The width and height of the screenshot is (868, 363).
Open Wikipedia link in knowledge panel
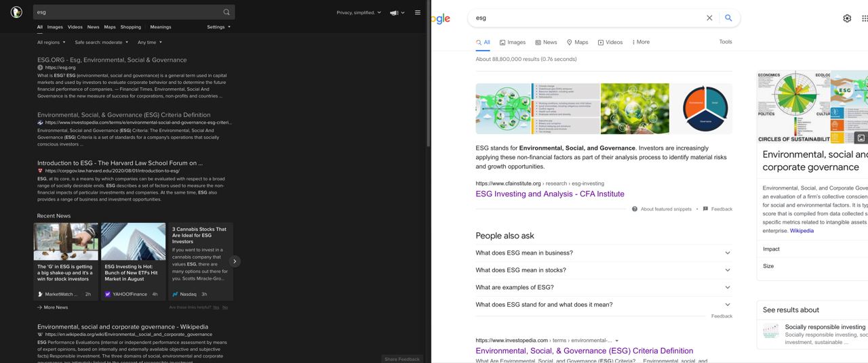click(x=802, y=230)
